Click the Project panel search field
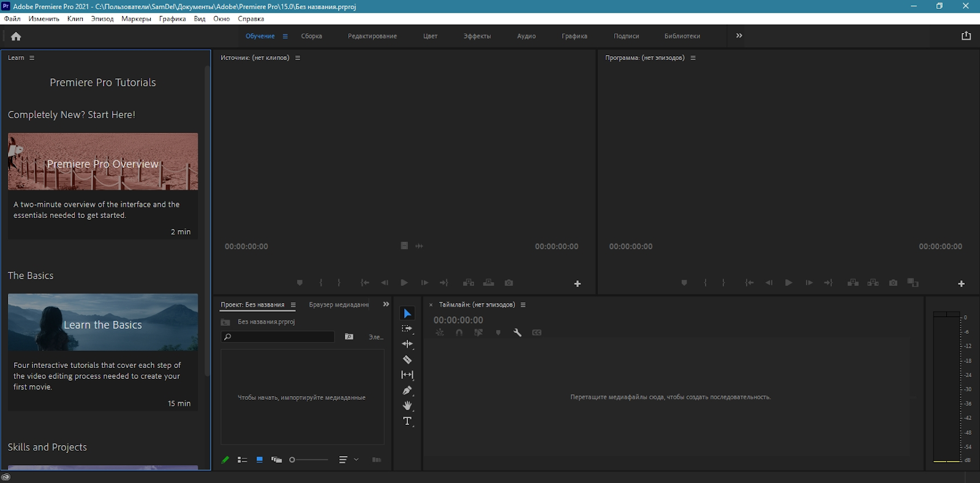Viewport: 980px width, 483px height. (x=277, y=337)
